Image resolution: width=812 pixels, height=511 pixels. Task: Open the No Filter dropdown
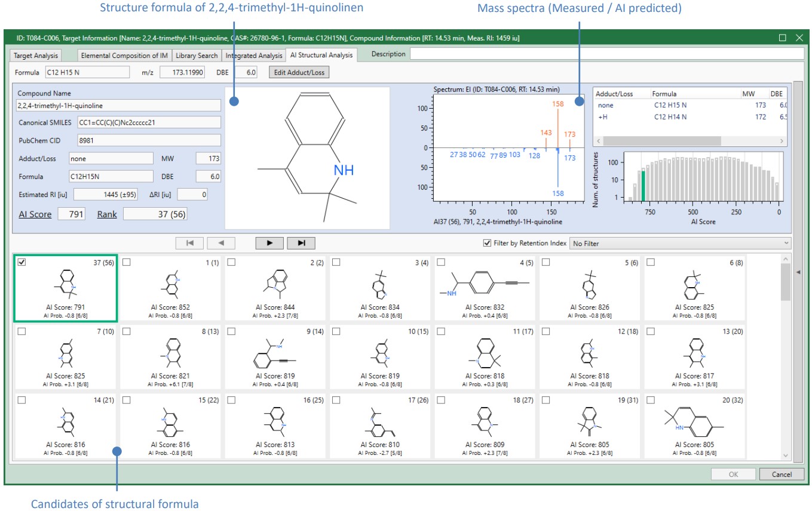point(679,244)
